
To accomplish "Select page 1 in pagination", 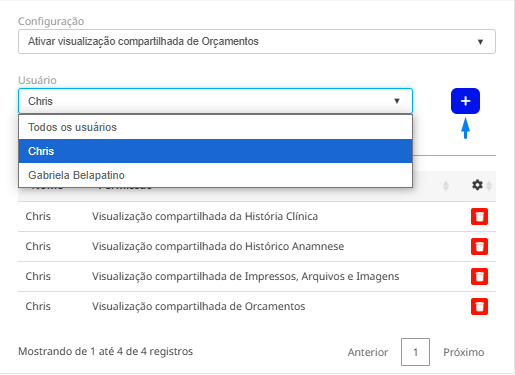I will point(415,352).
